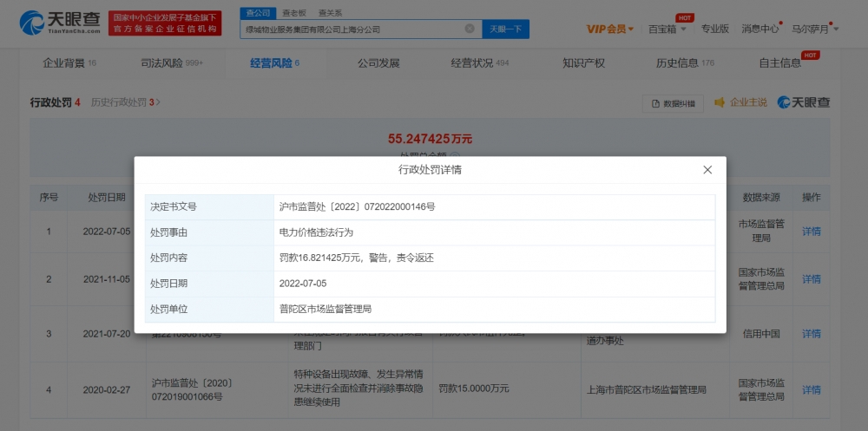The height and width of the screenshot is (431, 868).
Task: Switch to the 司法风险 tab
Action: point(172,63)
